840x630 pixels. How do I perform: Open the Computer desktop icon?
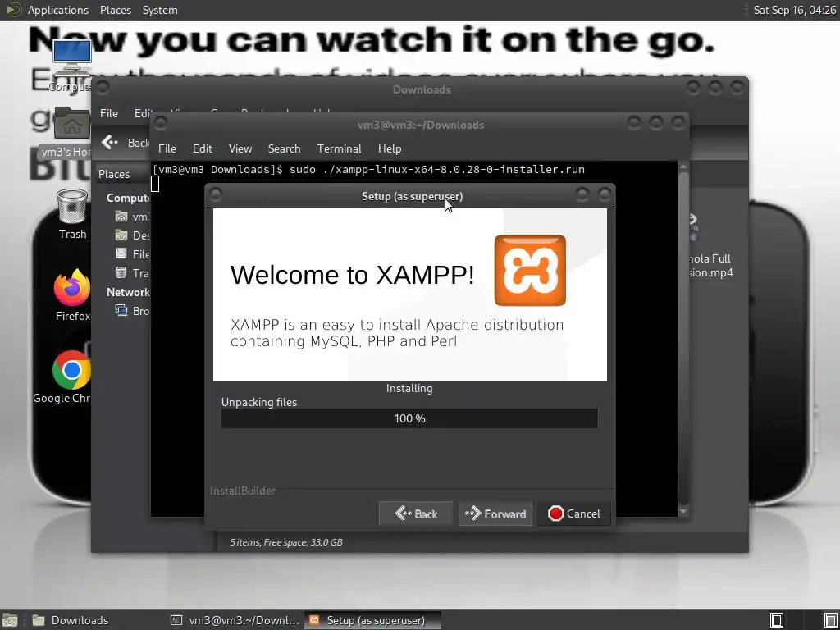click(x=72, y=64)
